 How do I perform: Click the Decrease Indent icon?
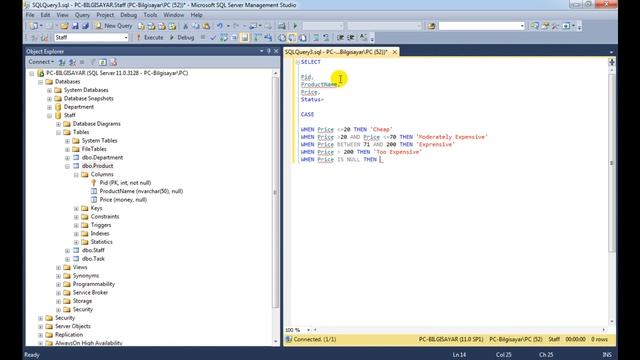tap(340, 38)
